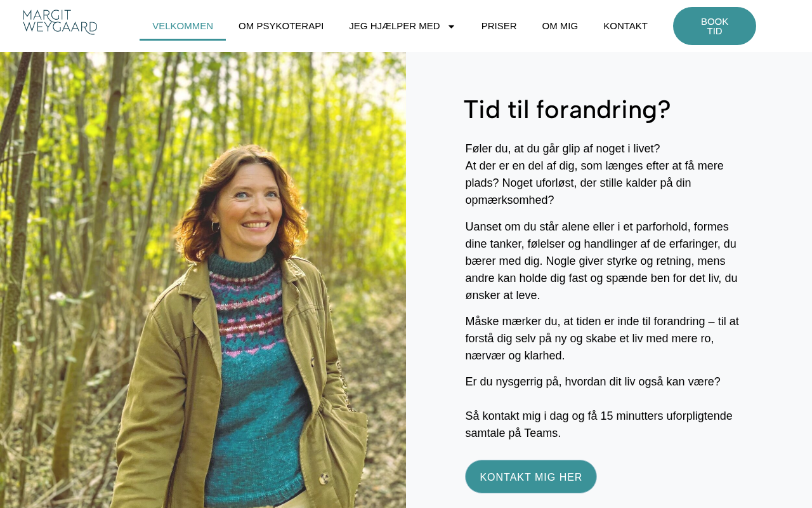This screenshot has width=812, height=508.
Task: Click the line Føler du, at du går glip
Action: tap(563, 149)
